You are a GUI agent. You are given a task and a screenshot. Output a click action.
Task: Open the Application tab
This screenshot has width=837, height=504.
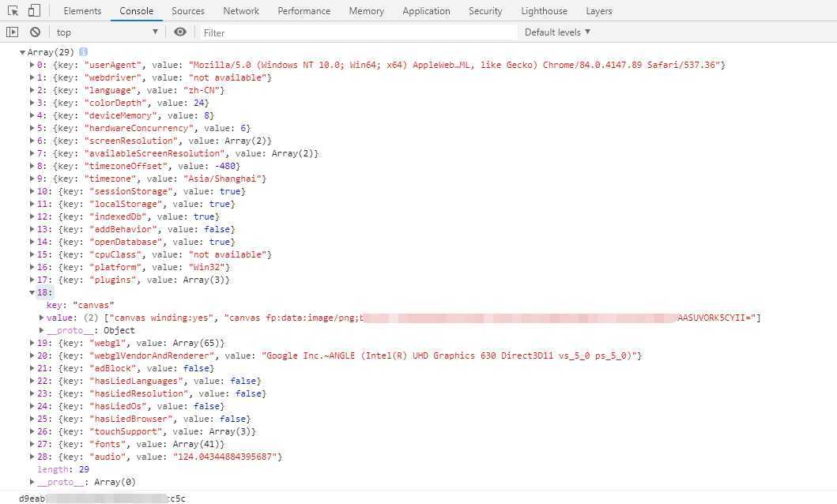(427, 11)
